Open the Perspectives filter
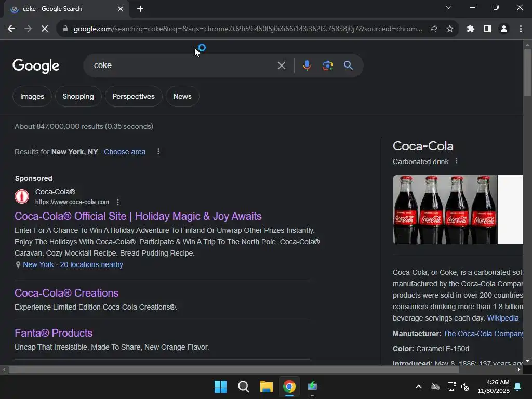 click(134, 96)
